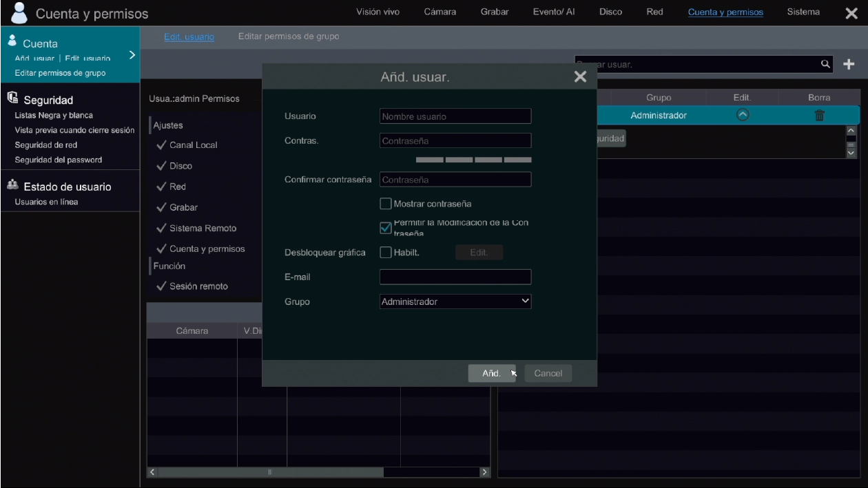Click the Seguridad shield icon in sidebar
This screenshot has width=868, height=488.
pyautogui.click(x=14, y=98)
